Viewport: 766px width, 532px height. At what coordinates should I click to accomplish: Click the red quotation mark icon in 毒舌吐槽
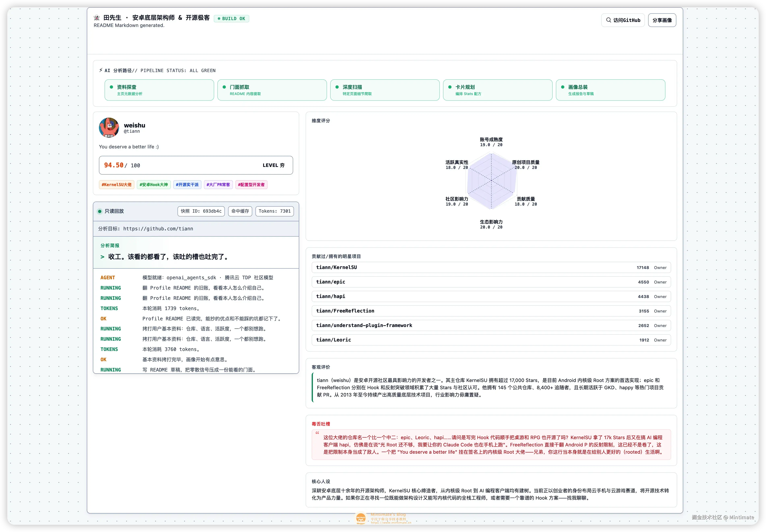(317, 433)
